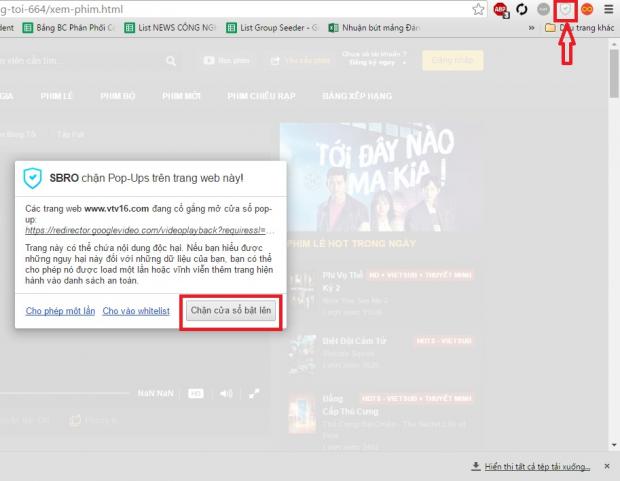Screen dimensions: 620x481
Task: Mute the video with the volume icon
Action: [x=226, y=393]
